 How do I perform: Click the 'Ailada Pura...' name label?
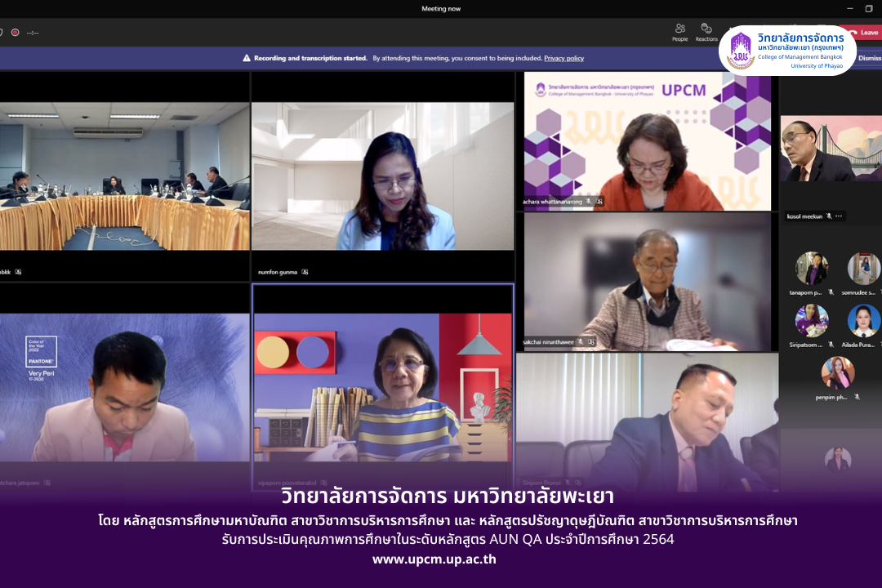[857, 345]
